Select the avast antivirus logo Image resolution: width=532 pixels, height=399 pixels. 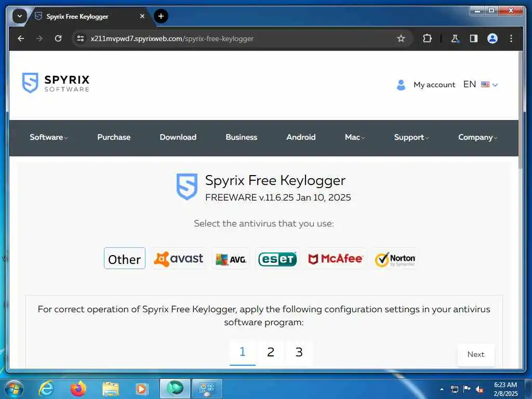point(179,259)
